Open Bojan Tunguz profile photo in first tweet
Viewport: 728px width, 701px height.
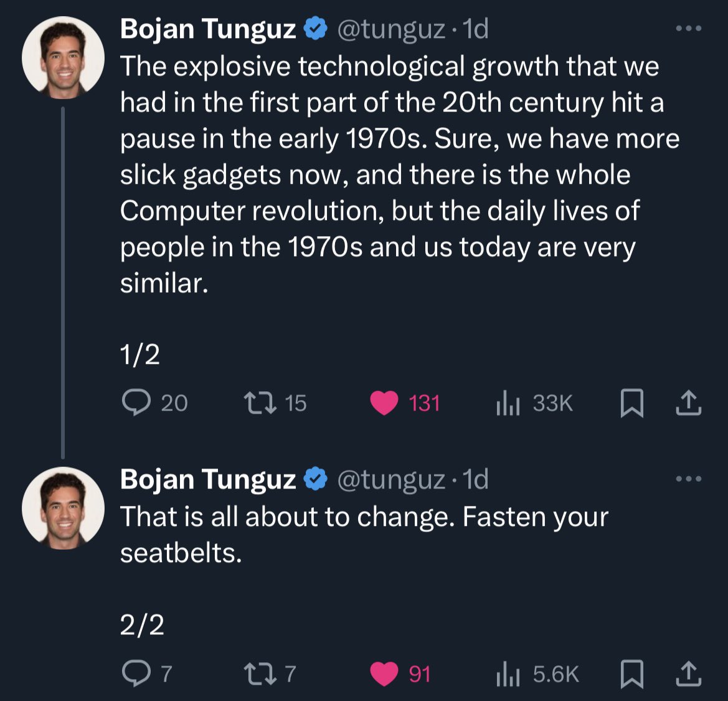coord(63,57)
